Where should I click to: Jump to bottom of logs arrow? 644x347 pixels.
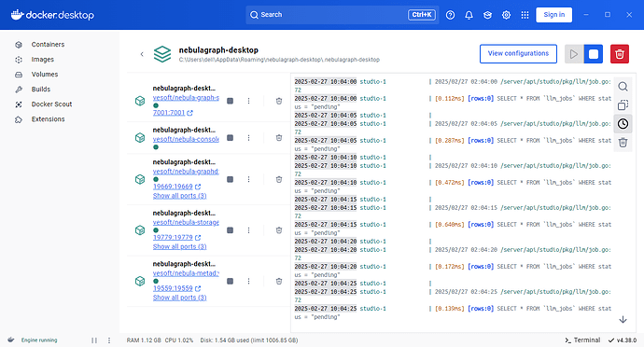coord(623,320)
